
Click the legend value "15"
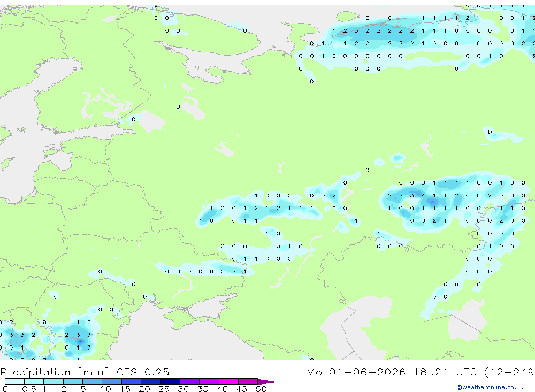(125, 389)
